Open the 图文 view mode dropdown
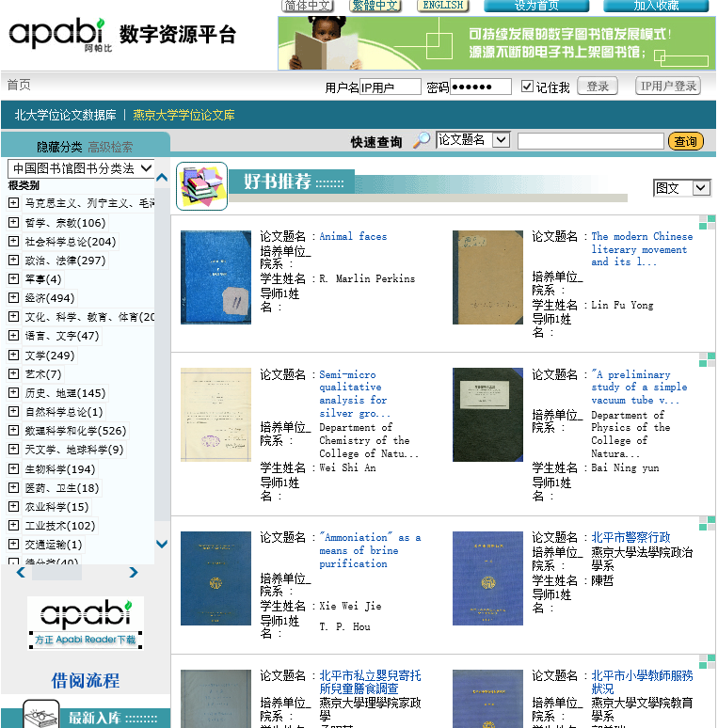The height and width of the screenshot is (728, 718). pos(682,187)
